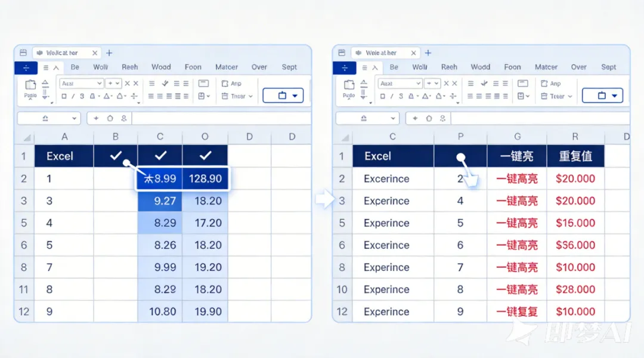Image resolution: width=644 pixels, height=358 pixels.
Task: Select cell containing '128.90' in left sheet
Action: tap(205, 179)
